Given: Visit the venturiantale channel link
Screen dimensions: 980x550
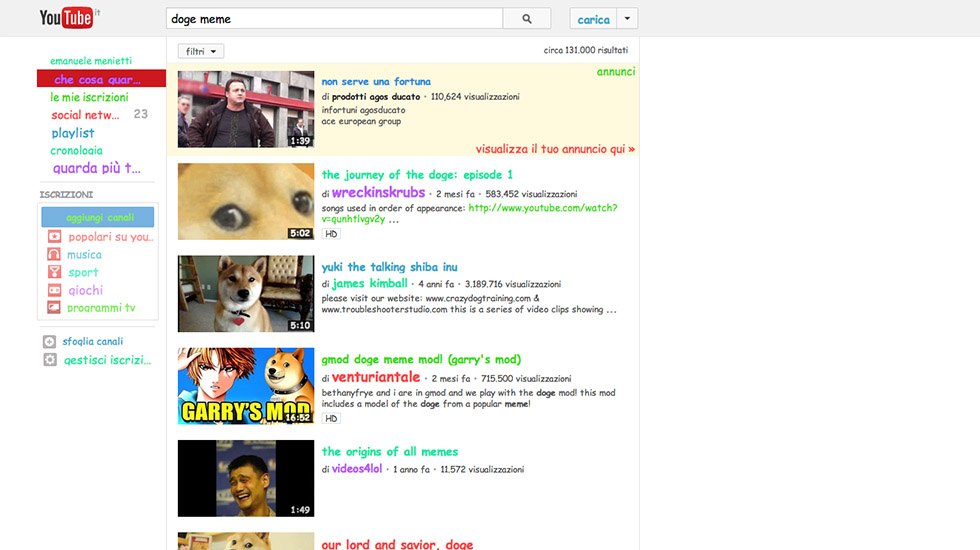Looking at the screenshot, I should click(375, 378).
